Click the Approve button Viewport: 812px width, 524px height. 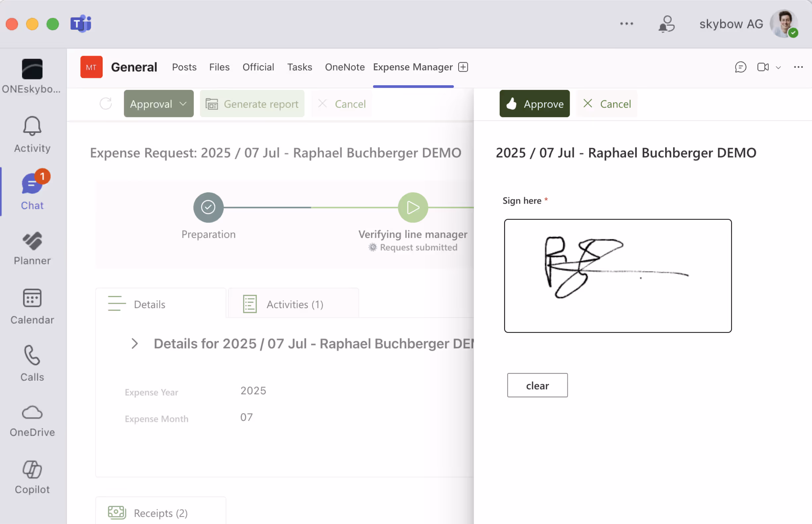point(534,103)
